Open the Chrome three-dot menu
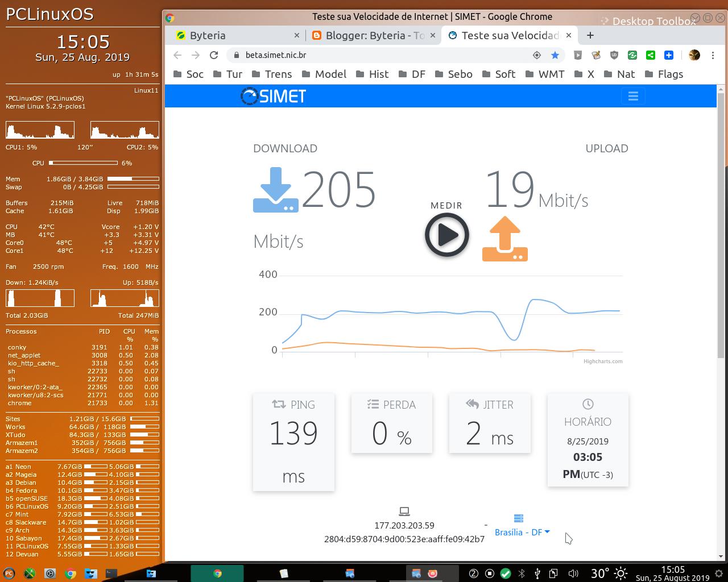728x582 pixels. pos(713,55)
